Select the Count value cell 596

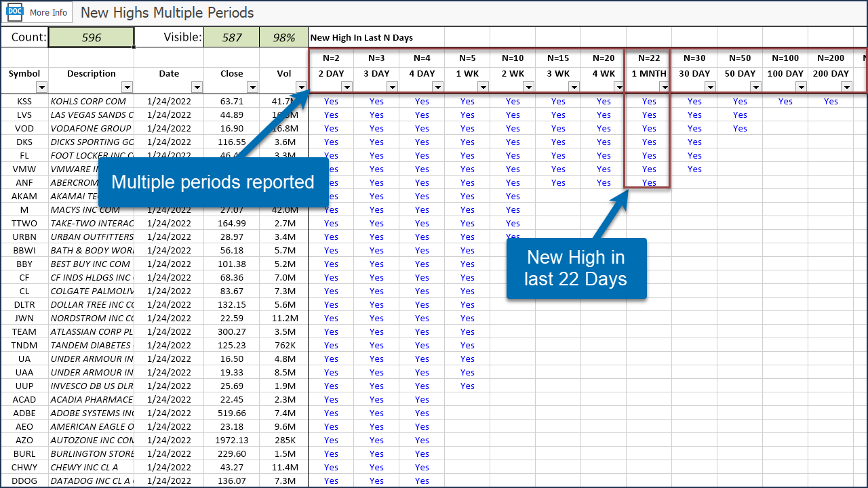click(91, 37)
